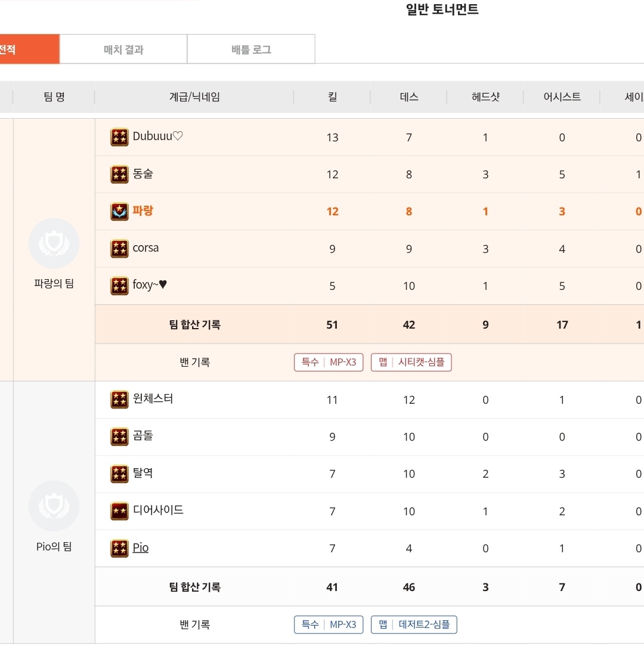
Task: Click the blue 특수 MP-X3 ban tag
Action: click(x=329, y=624)
